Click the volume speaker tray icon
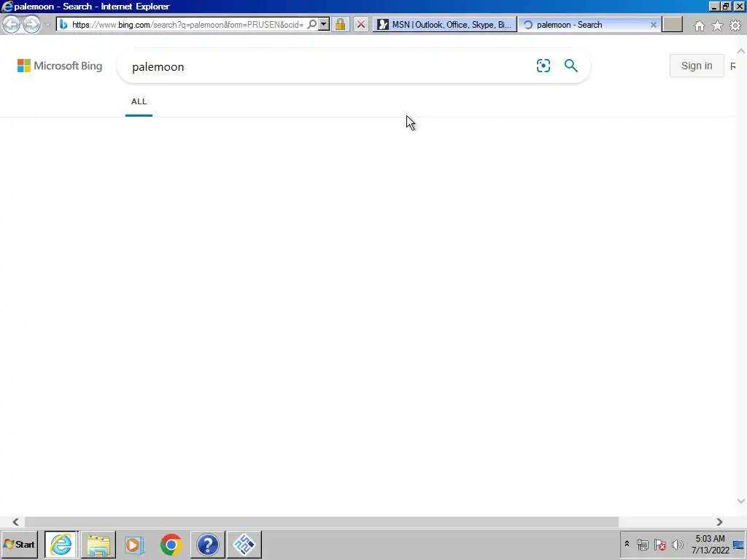Viewport: 747px width, 560px height. tap(677, 544)
